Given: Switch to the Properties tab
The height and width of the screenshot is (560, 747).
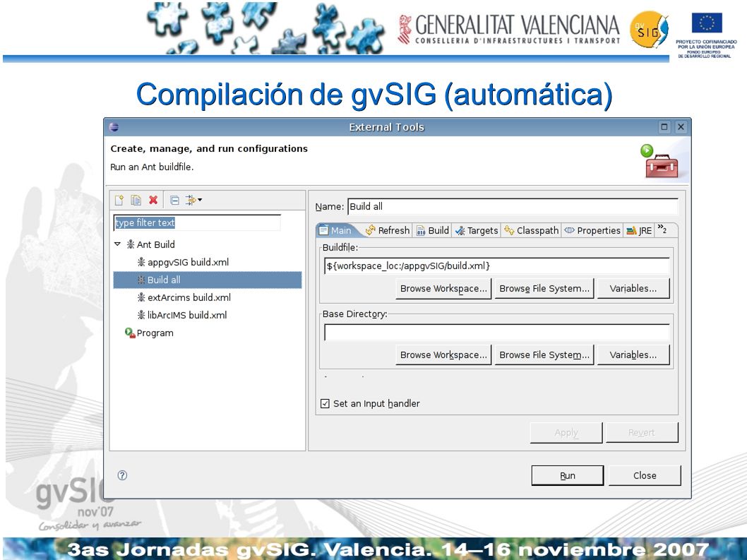Looking at the screenshot, I should pos(592,230).
